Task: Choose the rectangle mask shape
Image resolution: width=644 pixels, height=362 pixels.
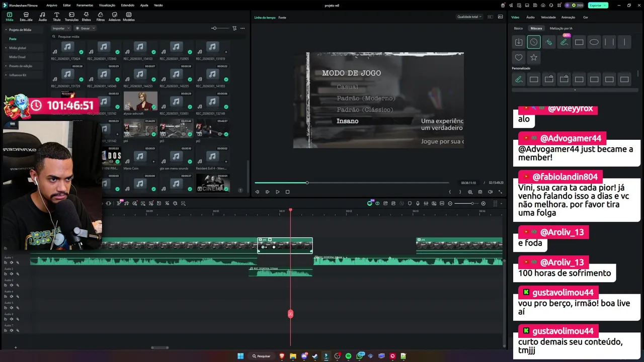Action: pos(579,42)
